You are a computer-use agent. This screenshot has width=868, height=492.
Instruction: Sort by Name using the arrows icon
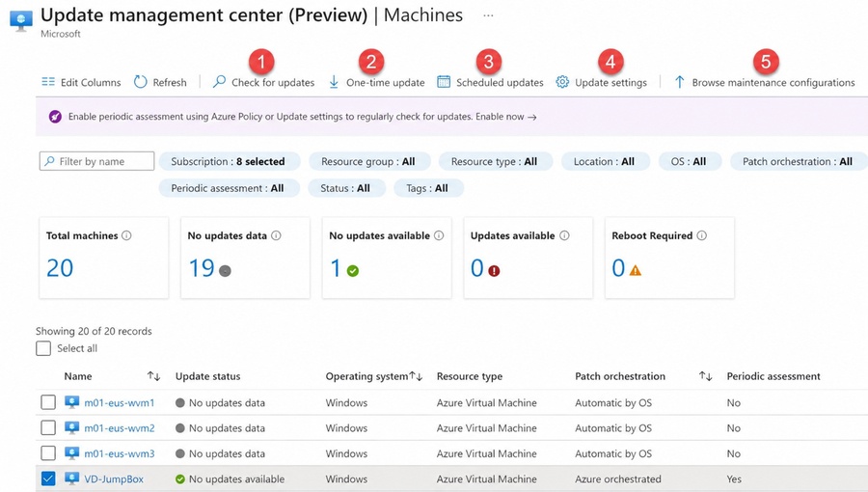(x=154, y=376)
